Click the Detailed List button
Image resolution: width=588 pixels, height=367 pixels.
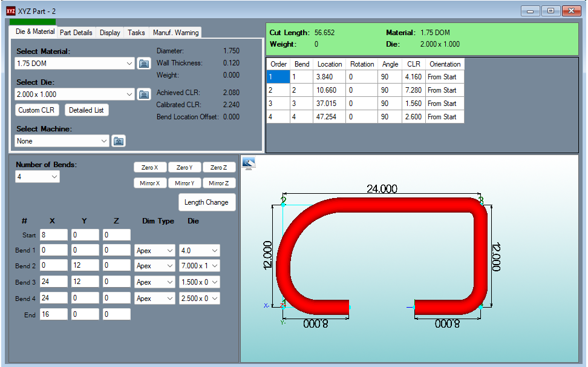[87, 110]
